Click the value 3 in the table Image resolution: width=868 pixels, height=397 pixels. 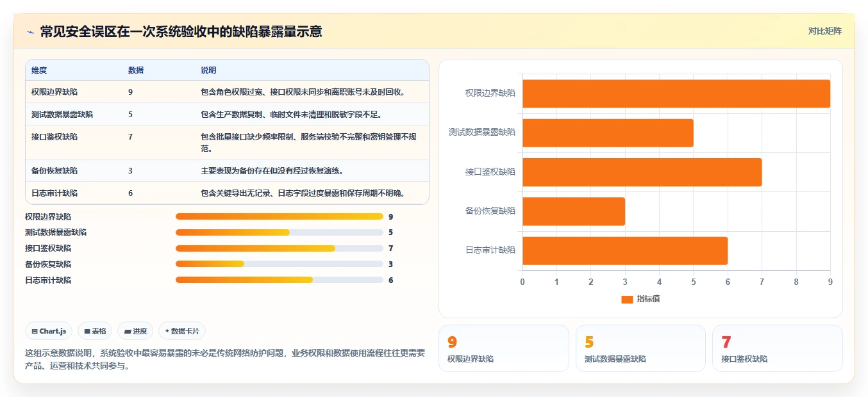tap(131, 171)
